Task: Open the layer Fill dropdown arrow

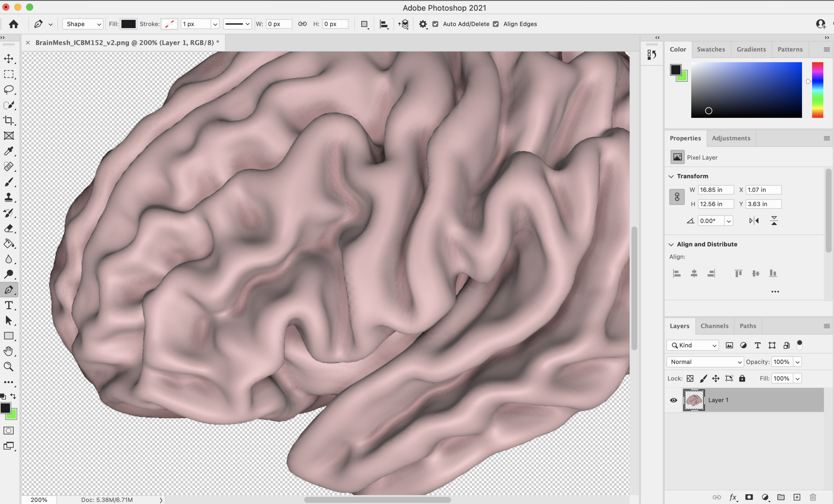Action: click(x=797, y=379)
